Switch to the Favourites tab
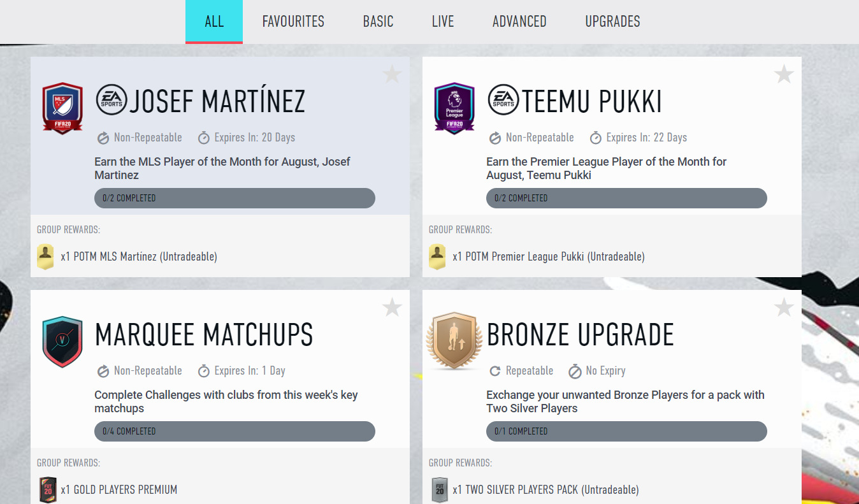Image resolution: width=859 pixels, height=504 pixels. click(293, 22)
